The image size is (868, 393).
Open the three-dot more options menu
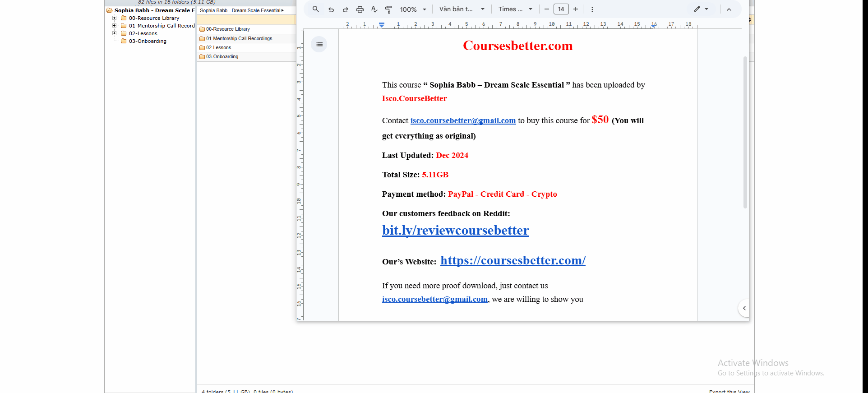592,9
